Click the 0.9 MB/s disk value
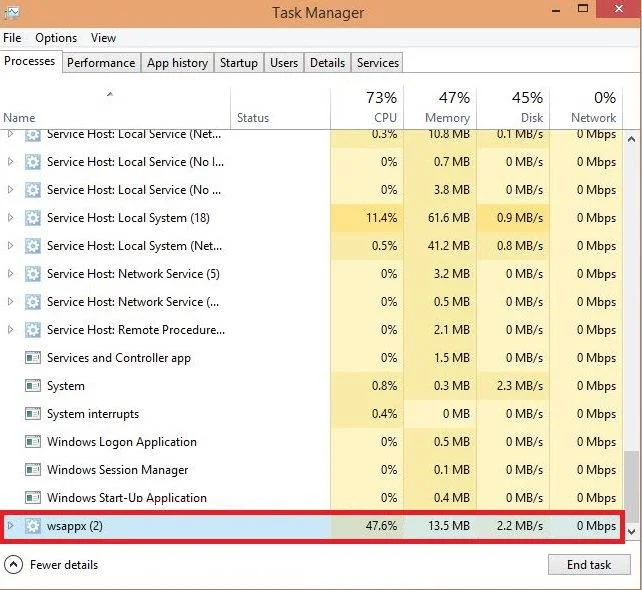The image size is (642, 590). pyautogui.click(x=520, y=217)
